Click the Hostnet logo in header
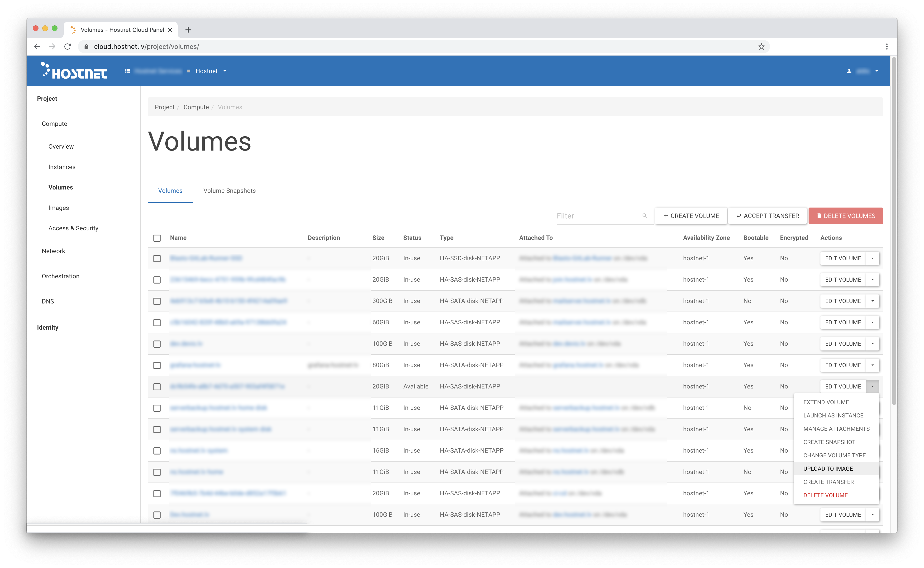 pos(74,71)
